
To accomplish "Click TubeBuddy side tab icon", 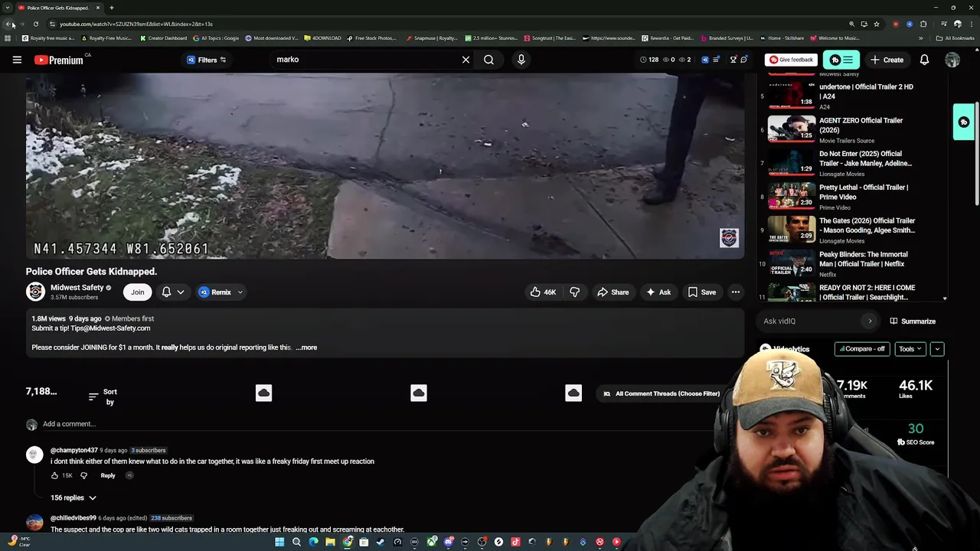I will pyautogui.click(x=964, y=122).
